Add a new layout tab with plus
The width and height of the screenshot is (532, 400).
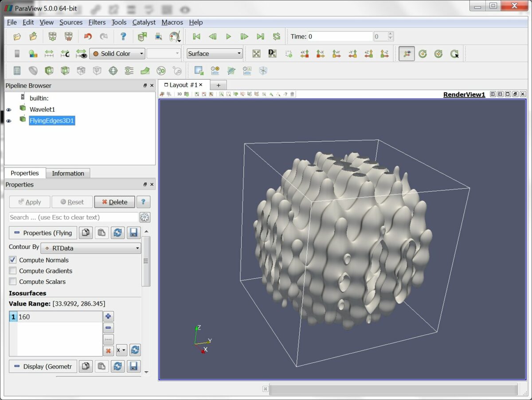218,85
